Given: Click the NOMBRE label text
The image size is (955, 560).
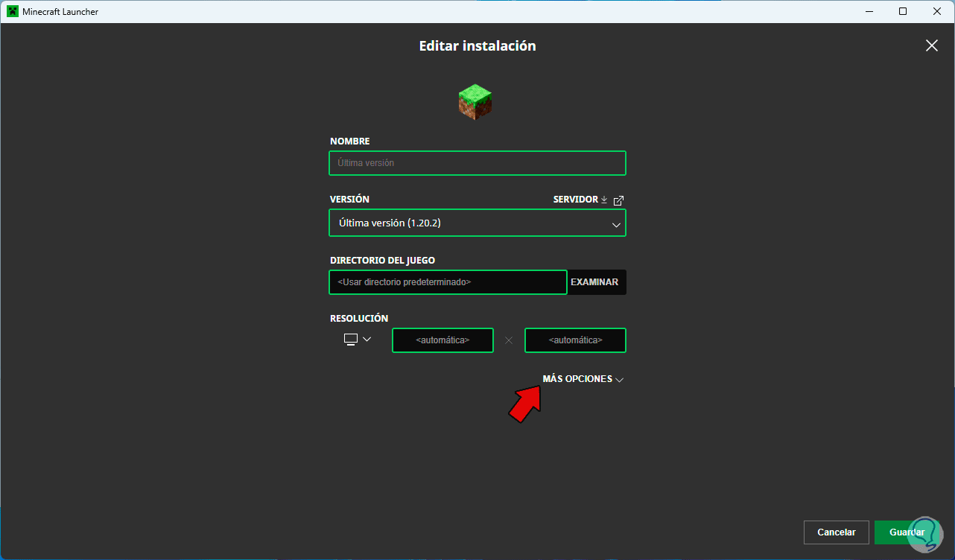Looking at the screenshot, I should pos(350,141).
